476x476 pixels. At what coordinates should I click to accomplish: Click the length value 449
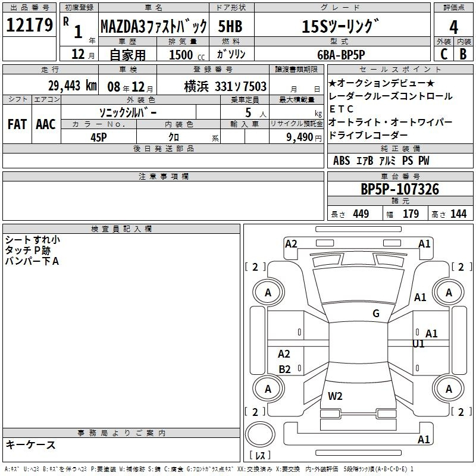[361, 214]
